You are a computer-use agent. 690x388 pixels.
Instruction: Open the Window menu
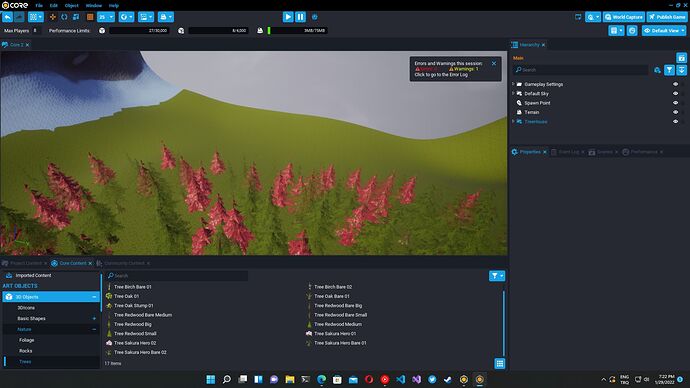coord(93,6)
